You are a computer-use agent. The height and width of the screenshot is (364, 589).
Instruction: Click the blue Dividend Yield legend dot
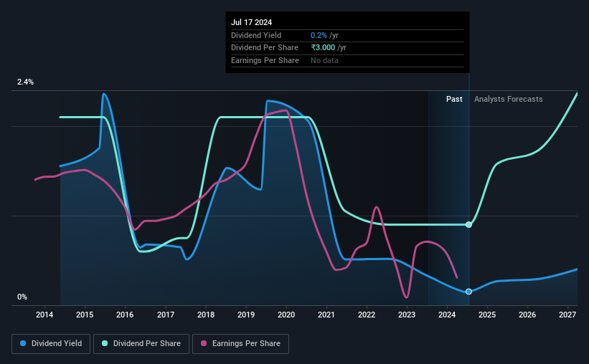tap(23, 343)
